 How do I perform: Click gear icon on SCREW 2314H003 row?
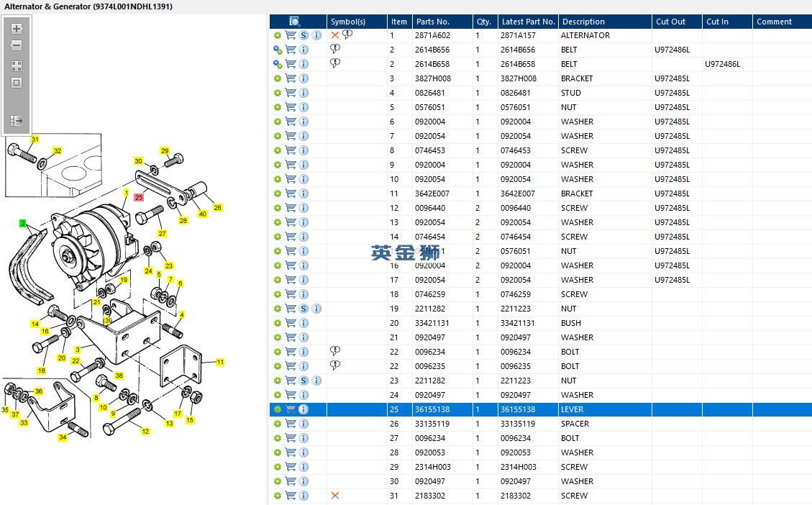(278, 467)
